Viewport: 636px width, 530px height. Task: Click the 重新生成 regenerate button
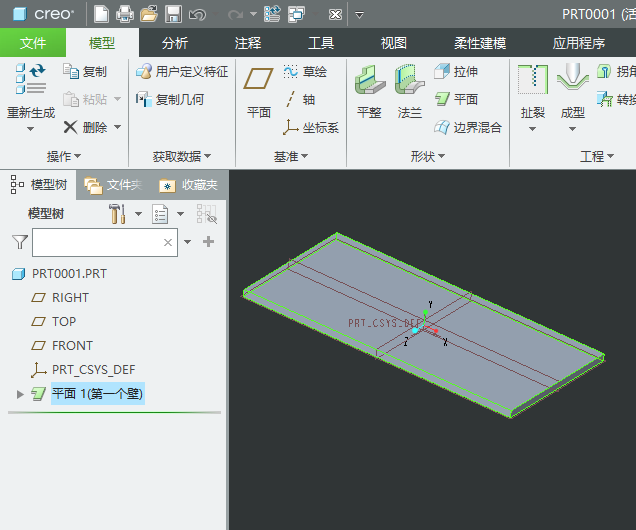pos(31,91)
